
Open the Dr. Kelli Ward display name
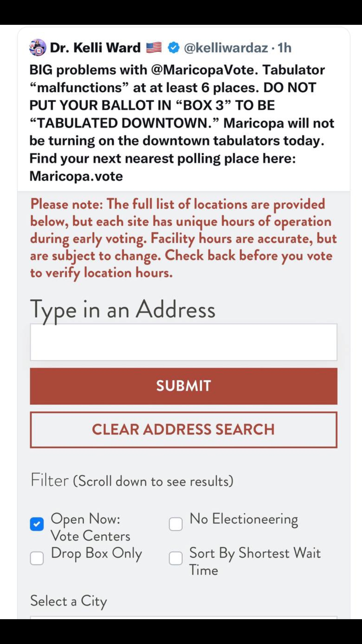click(x=95, y=48)
